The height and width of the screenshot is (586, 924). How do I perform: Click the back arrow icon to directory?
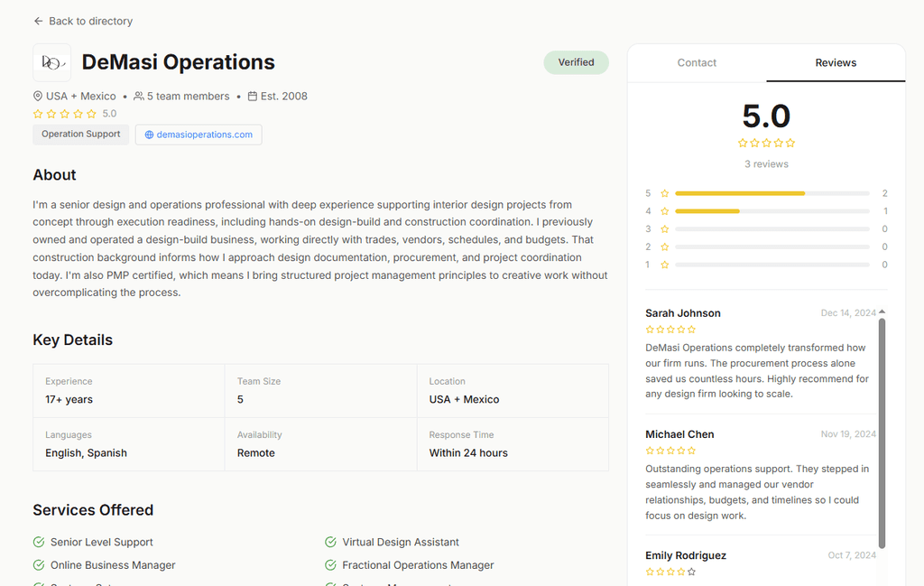[37, 21]
